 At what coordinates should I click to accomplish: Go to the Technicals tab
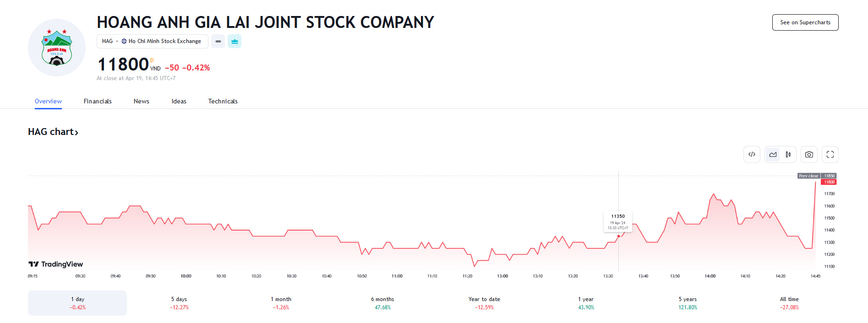[x=223, y=101]
